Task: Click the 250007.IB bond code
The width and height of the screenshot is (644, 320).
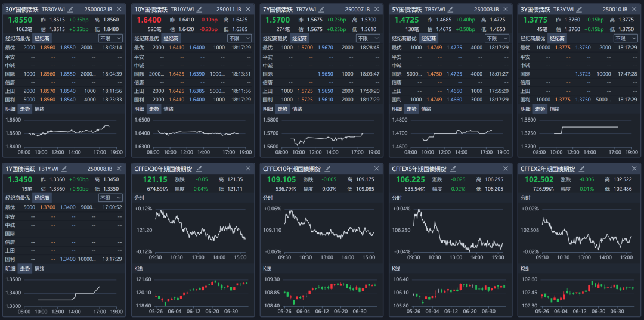Action: point(357,9)
